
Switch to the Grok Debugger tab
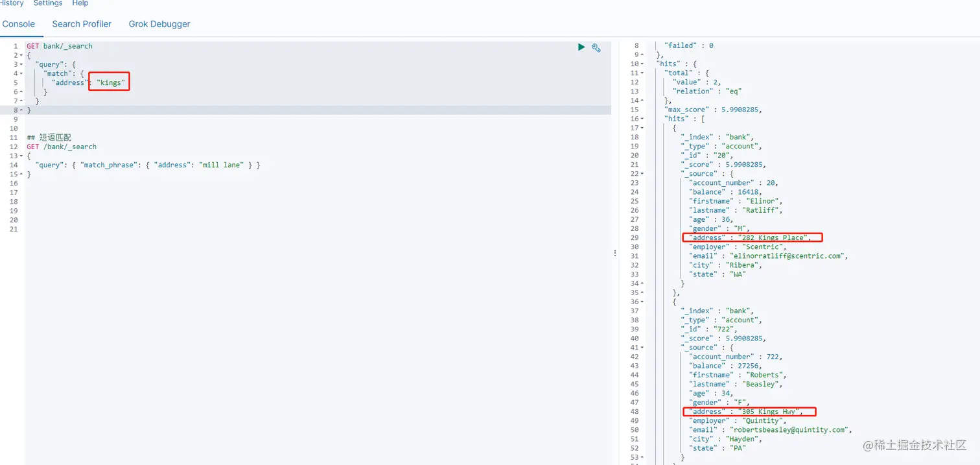click(x=159, y=24)
